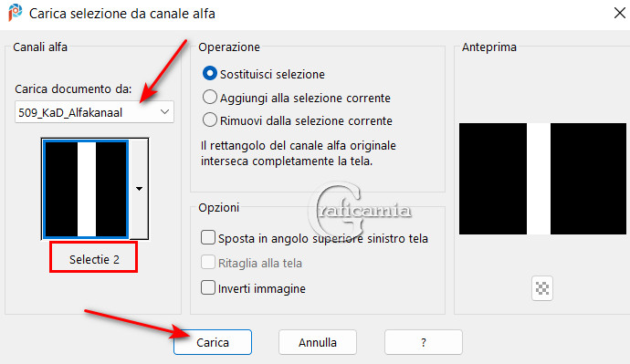Open the 509_KaD_Alfakanaal document dropdown
Viewport: 630px width, 364px height.
pyautogui.click(x=94, y=112)
